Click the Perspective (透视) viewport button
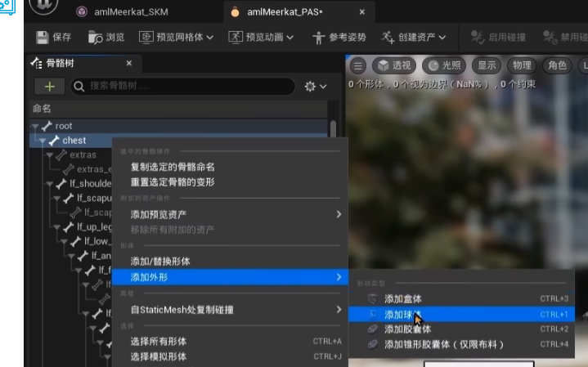 [394, 65]
